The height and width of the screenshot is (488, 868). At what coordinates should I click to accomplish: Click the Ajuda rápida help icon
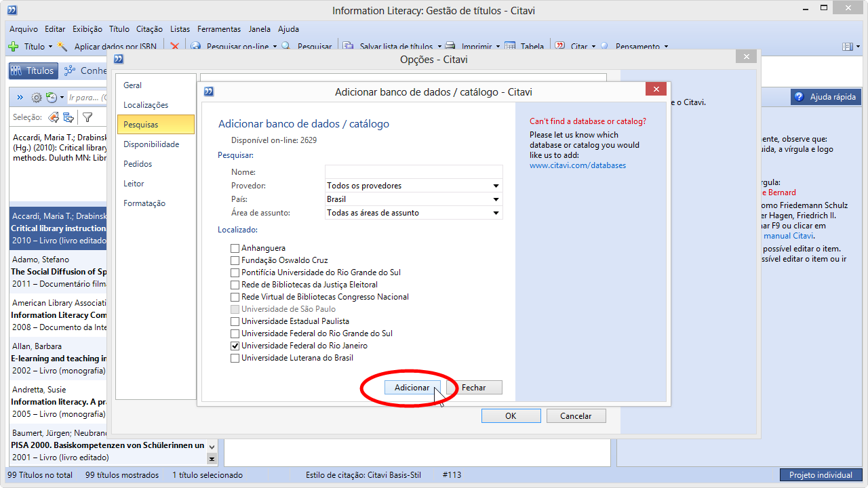pos(800,97)
